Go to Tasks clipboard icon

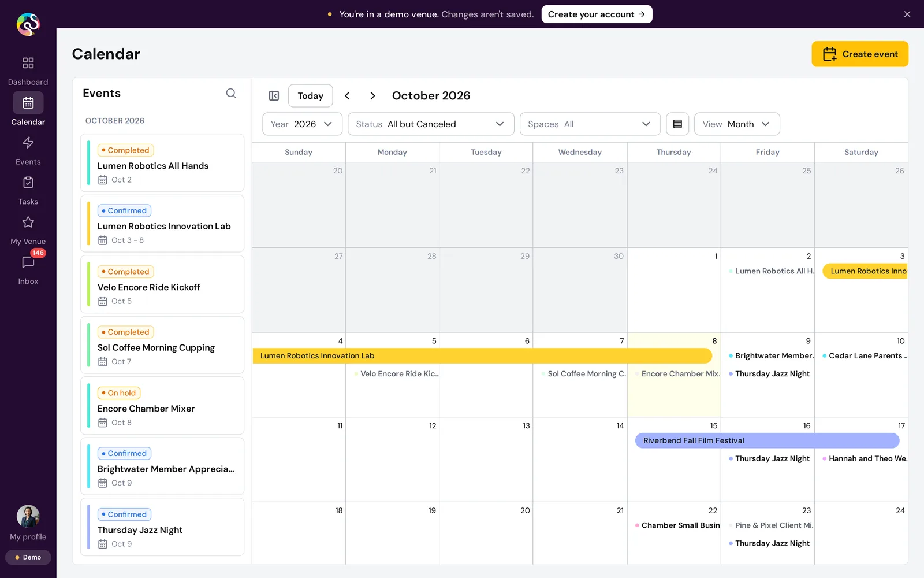28,183
